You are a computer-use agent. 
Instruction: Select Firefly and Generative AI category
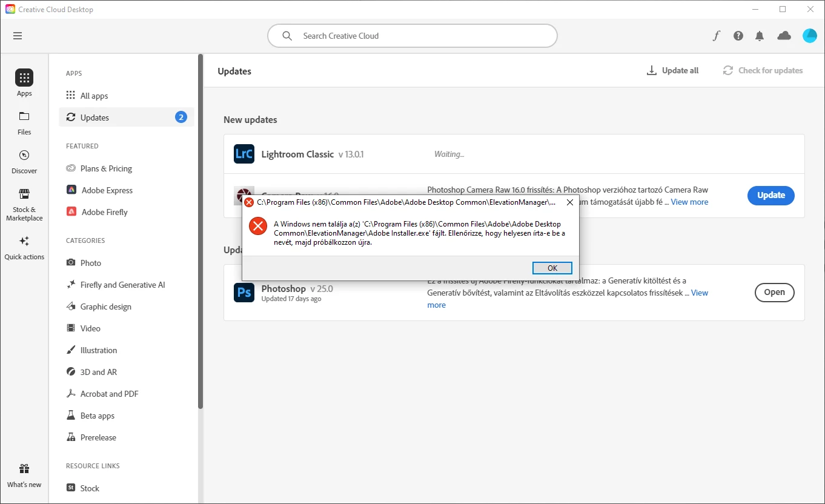tap(127, 285)
